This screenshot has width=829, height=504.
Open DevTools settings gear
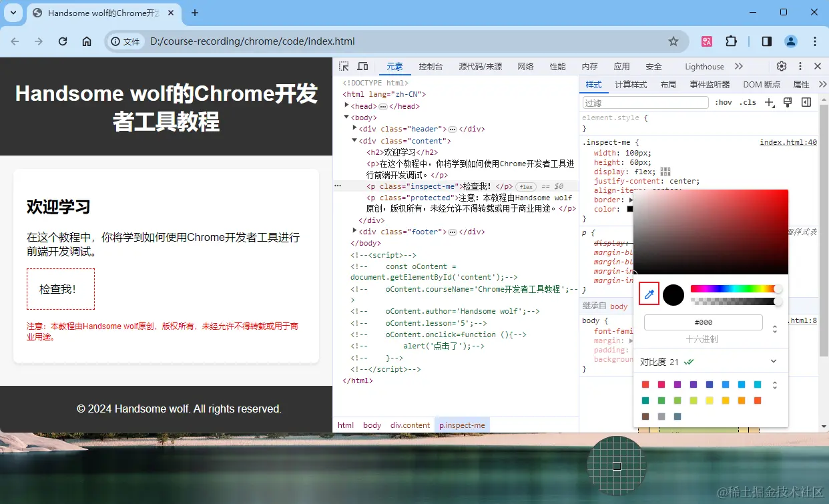(782, 66)
